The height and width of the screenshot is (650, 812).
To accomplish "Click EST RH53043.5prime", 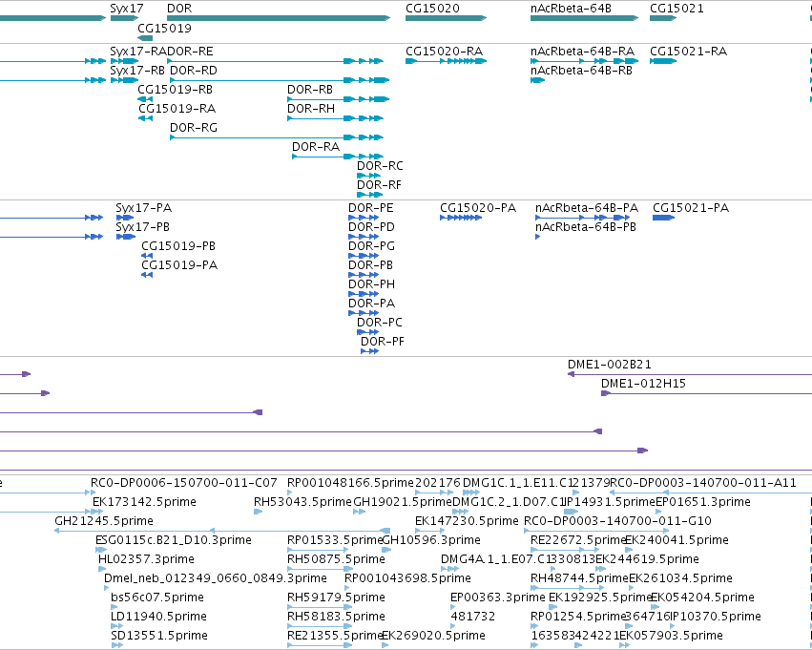I will tap(258, 512).
